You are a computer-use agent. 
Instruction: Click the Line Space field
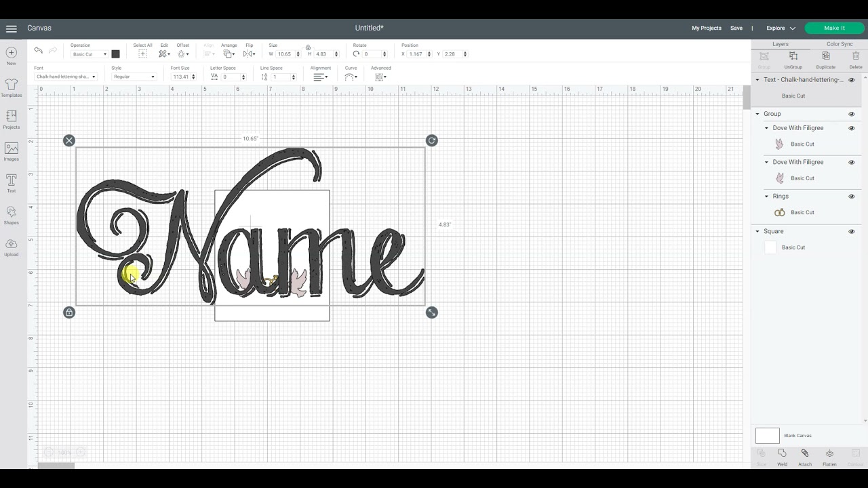[281, 77]
